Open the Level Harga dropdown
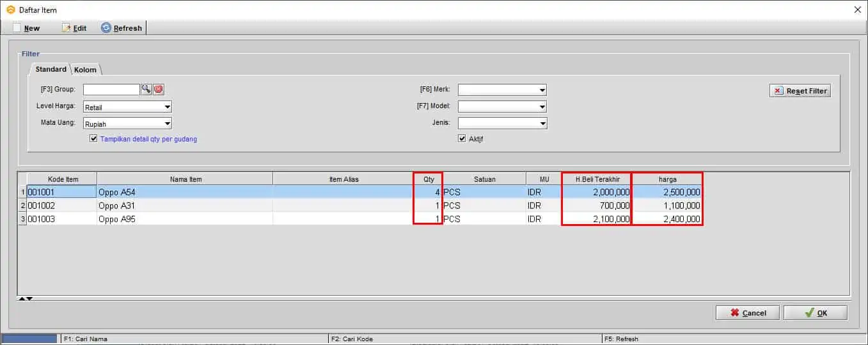 point(128,107)
